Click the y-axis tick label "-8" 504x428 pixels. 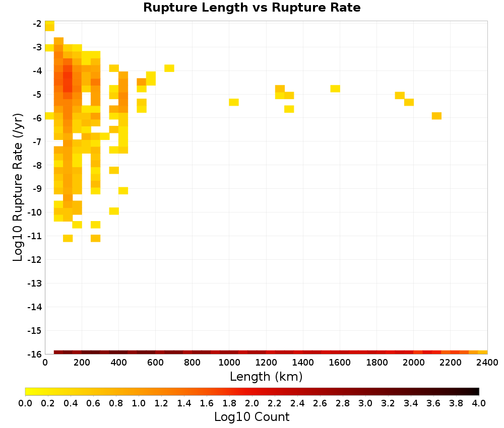37,165
